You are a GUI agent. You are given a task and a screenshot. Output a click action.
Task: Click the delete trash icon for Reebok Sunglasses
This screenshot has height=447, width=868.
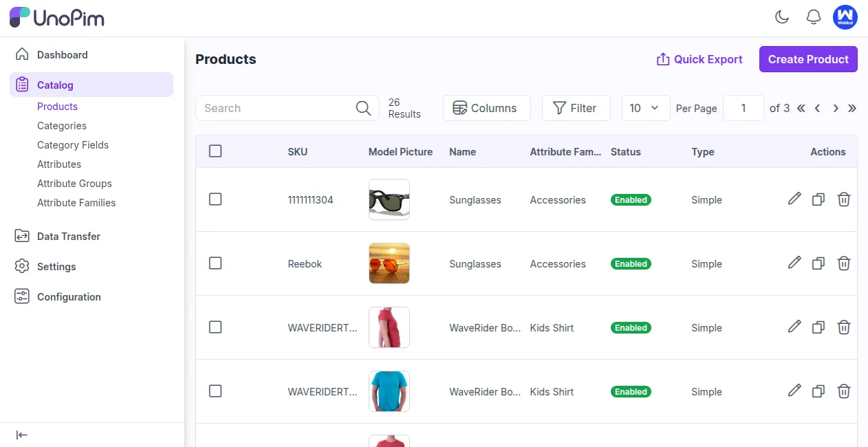844,263
